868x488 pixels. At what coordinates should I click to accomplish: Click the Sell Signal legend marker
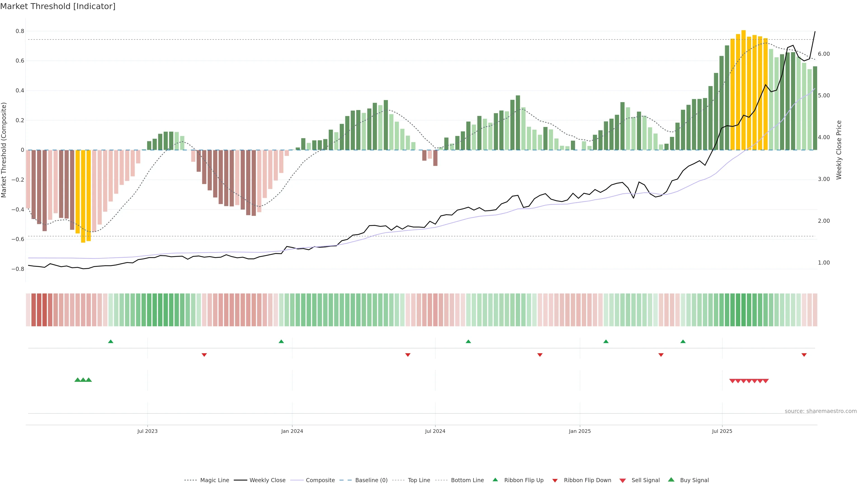click(x=622, y=481)
